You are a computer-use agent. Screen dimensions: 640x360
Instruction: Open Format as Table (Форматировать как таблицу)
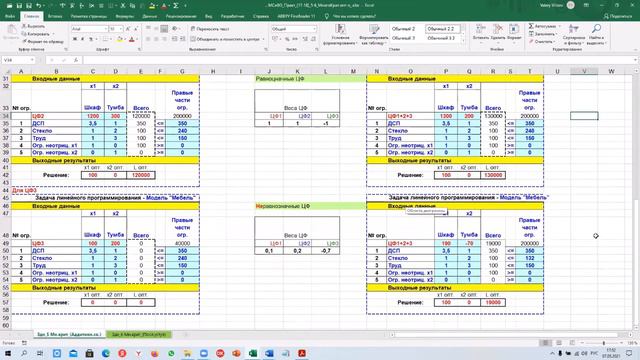[373, 34]
